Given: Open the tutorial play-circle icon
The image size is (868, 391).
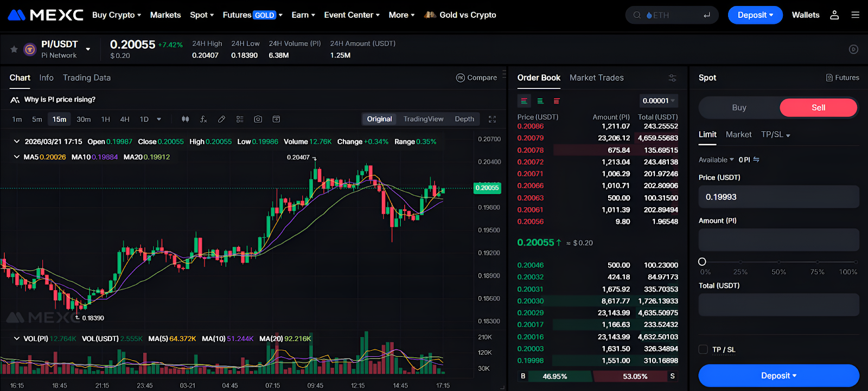Looking at the screenshot, I should [x=853, y=49].
